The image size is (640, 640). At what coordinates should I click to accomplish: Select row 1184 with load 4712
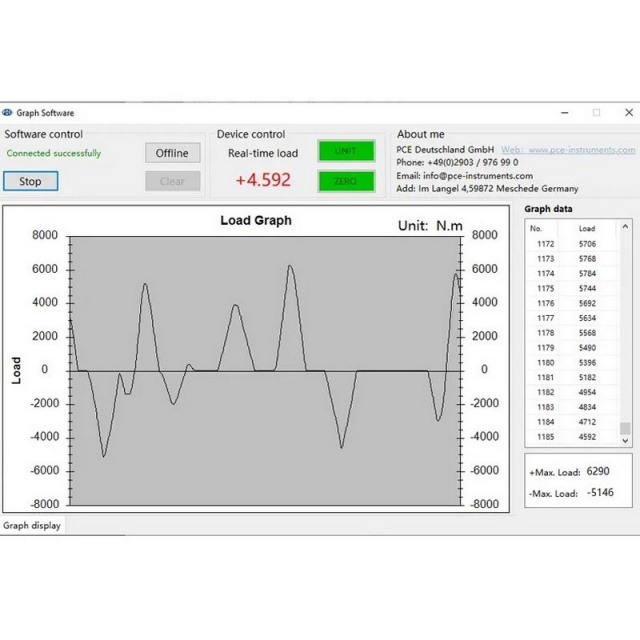tap(572, 422)
